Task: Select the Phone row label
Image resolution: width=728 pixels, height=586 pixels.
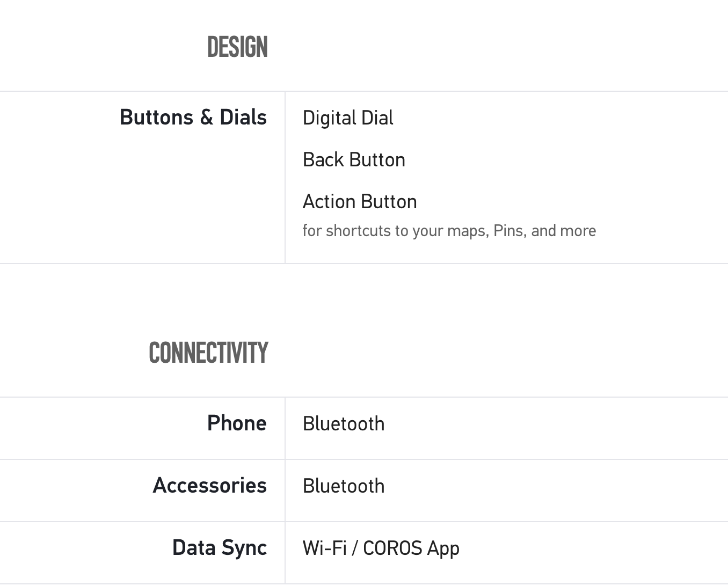Action: (237, 423)
